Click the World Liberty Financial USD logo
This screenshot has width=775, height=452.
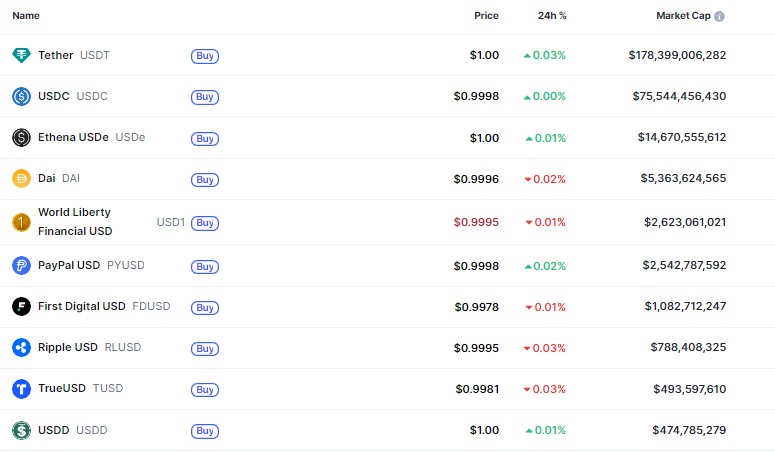click(x=21, y=222)
